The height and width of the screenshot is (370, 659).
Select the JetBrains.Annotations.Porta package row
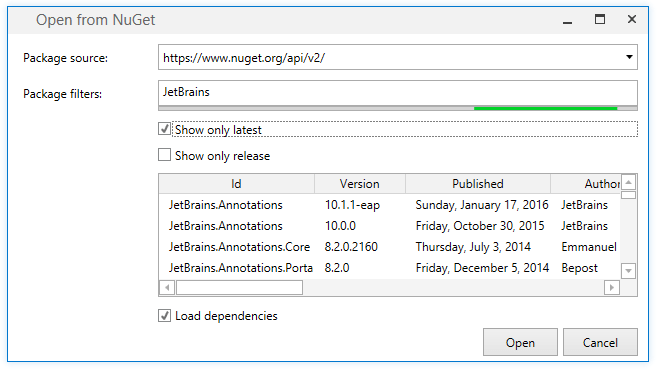[x=390, y=268]
